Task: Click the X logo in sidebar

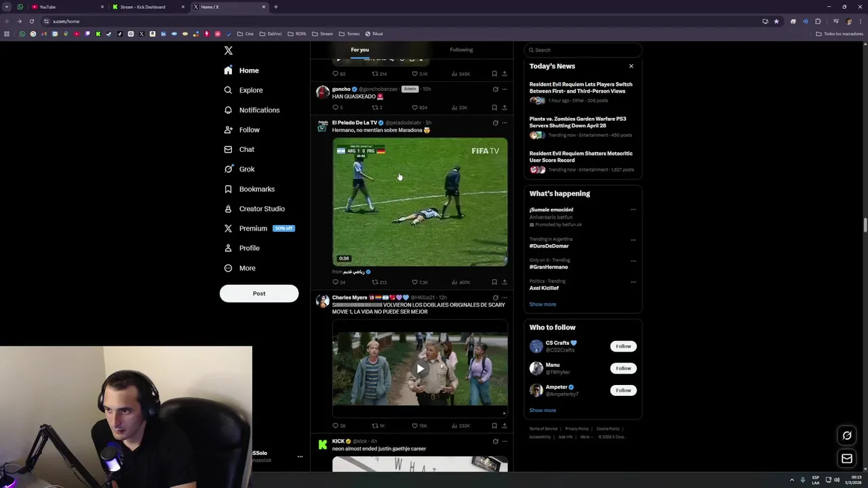Action: click(229, 51)
